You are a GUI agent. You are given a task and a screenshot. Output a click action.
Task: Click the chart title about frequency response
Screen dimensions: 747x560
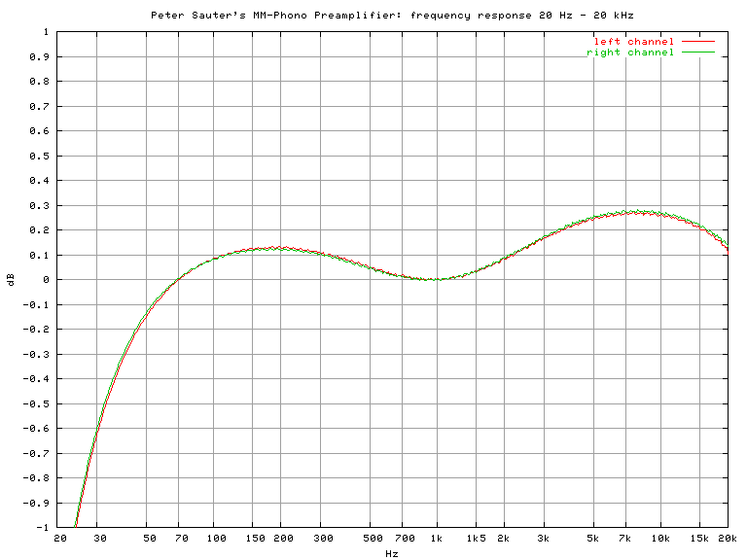(x=393, y=15)
